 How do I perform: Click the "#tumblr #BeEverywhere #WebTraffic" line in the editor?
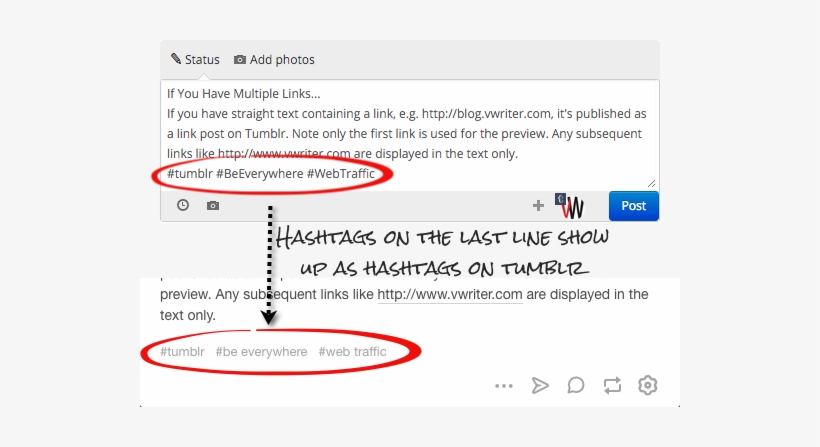pyautogui.click(x=271, y=174)
